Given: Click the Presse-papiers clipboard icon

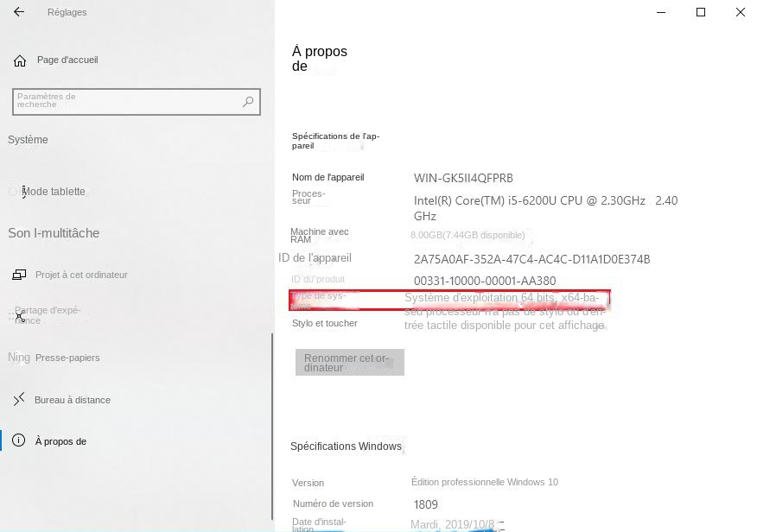Looking at the screenshot, I should [x=17, y=357].
